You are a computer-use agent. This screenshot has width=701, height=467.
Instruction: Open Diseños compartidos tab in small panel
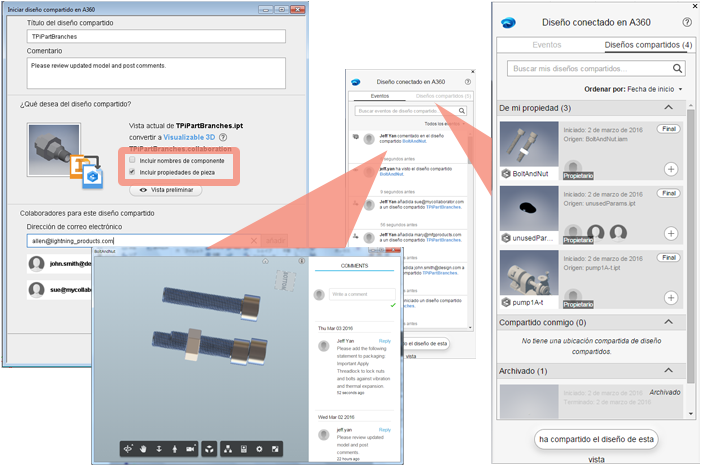pyautogui.click(x=443, y=96)
